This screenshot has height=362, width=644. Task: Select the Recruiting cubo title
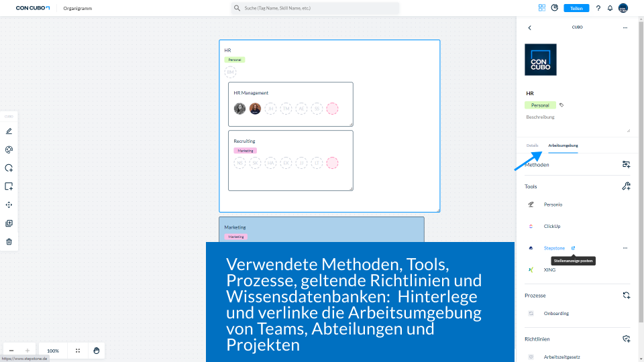point(244,141)
